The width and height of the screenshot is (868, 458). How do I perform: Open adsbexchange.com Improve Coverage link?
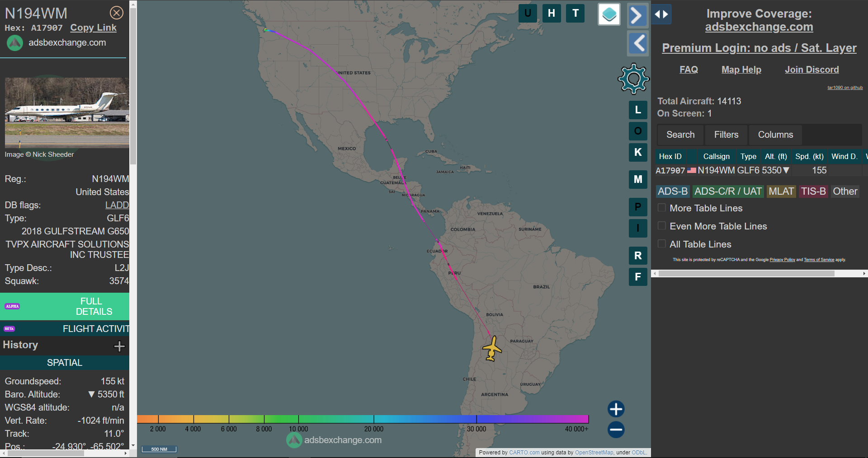pos(759,27)
